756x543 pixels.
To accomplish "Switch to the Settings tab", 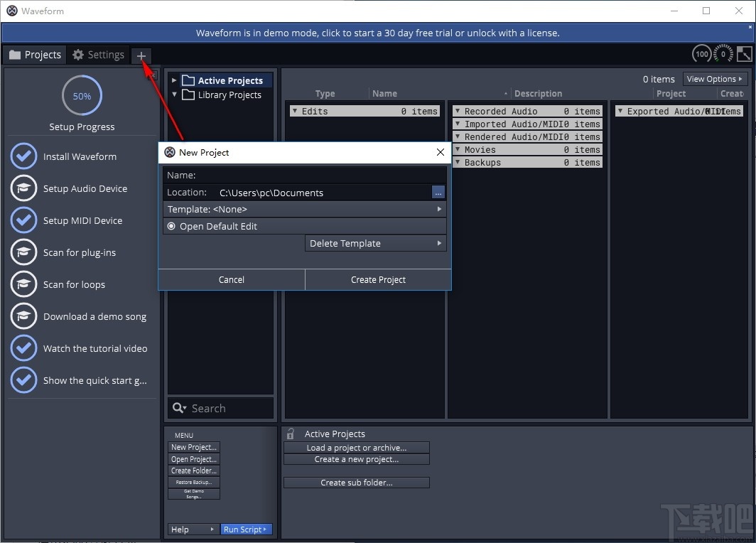I will click(98, 55).
